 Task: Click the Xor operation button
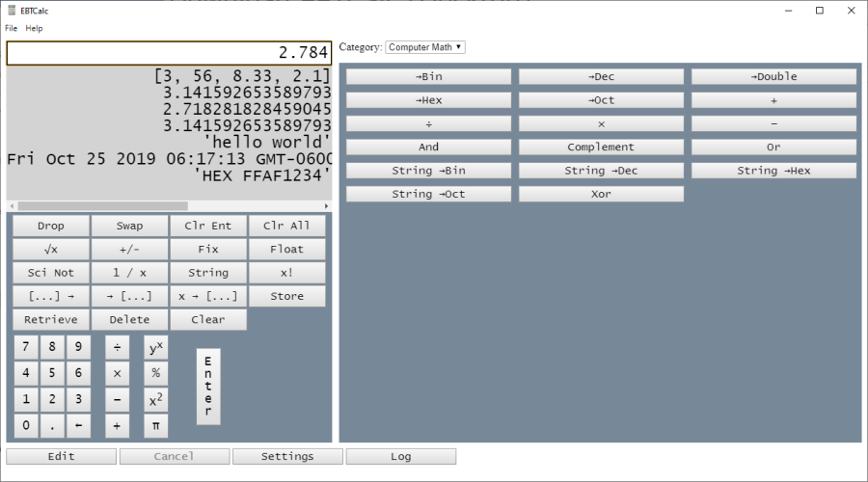click(x=601, y=194)
